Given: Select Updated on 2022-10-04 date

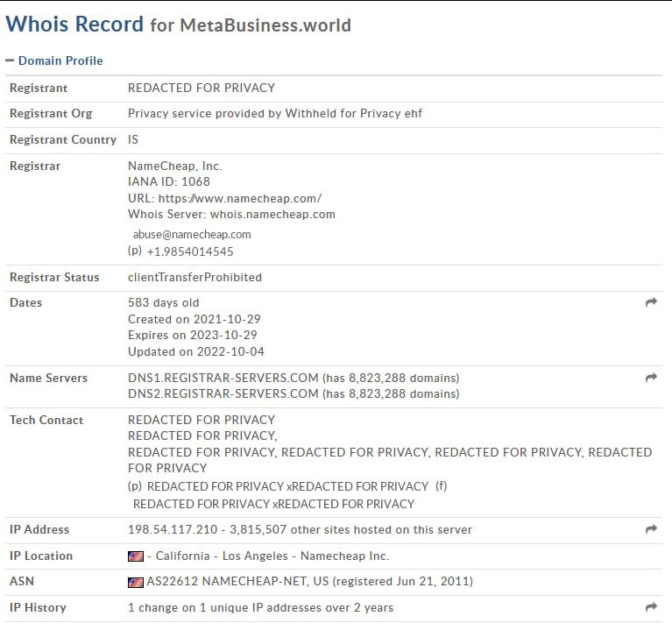Looking at the screenshot, I should [196, 351].
